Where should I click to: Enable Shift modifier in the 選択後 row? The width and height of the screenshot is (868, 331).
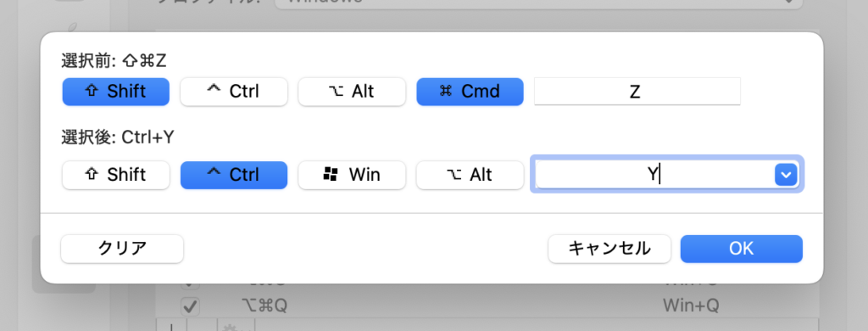[115, 175]
